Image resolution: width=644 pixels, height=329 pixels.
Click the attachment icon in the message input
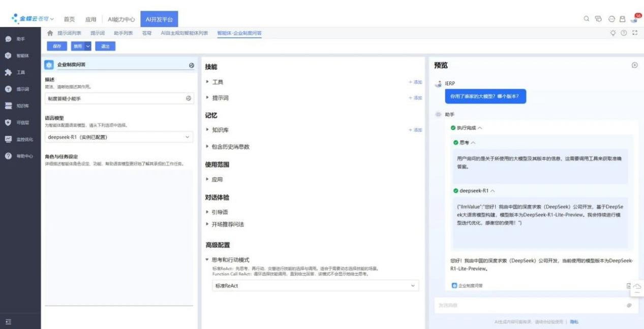pyautogui.click(x=629, y=305)
